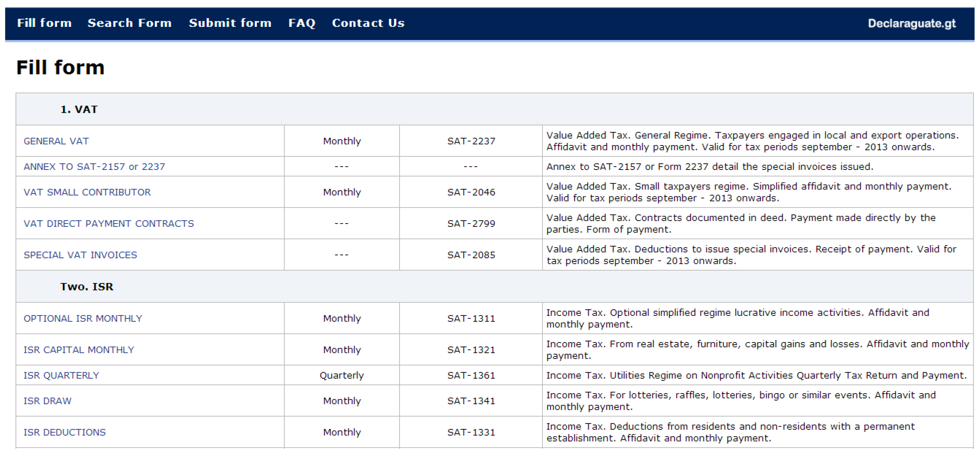
Task: Select the ISR CAPITAL MONTHLY link
Action: click(x=79, y=350)
